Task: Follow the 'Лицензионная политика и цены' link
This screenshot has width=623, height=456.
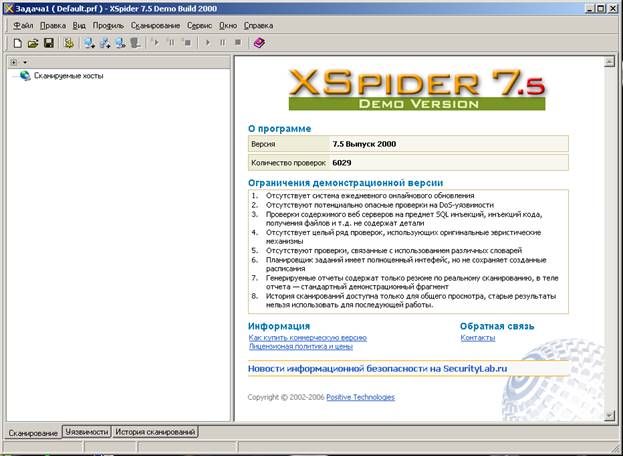Action: (x=301, y=346)
